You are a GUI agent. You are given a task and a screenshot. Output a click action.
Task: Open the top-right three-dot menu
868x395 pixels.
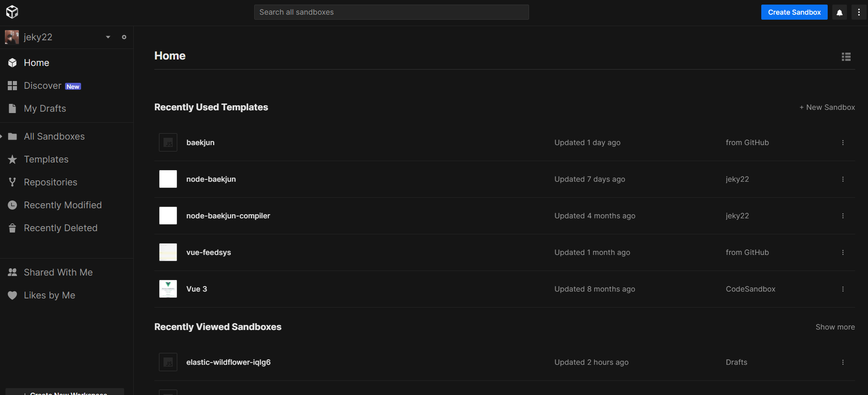[859, 12]
